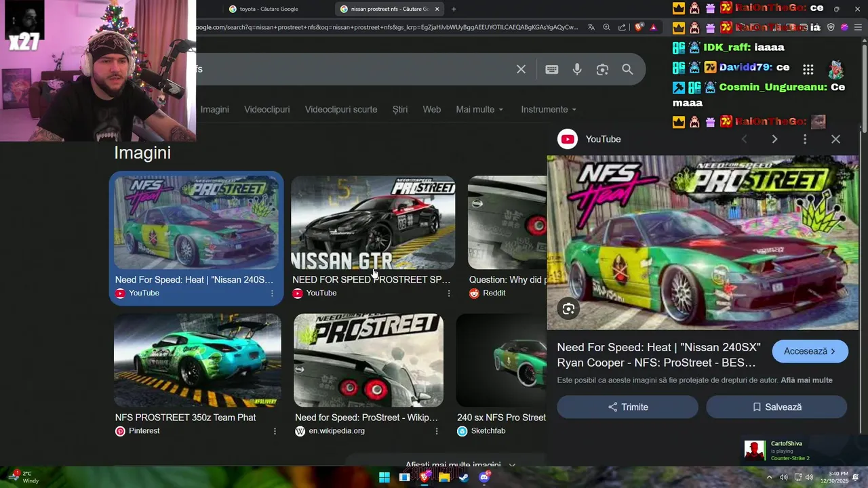The image size is (868, 488).
Task: Open the Nissan GTR YouTube result three-dot menu
Action: pos(448,293)
